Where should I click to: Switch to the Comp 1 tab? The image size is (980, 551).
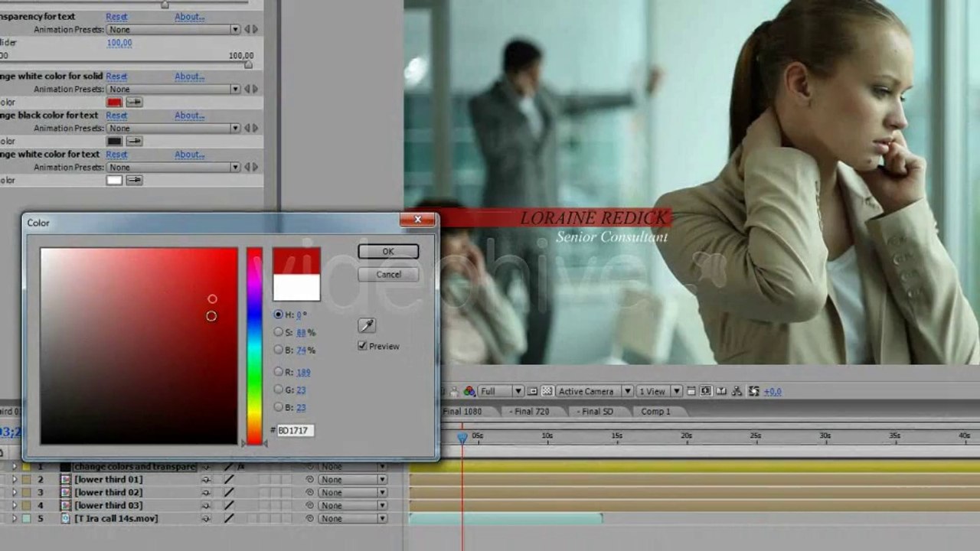click(x=655, y=411)
